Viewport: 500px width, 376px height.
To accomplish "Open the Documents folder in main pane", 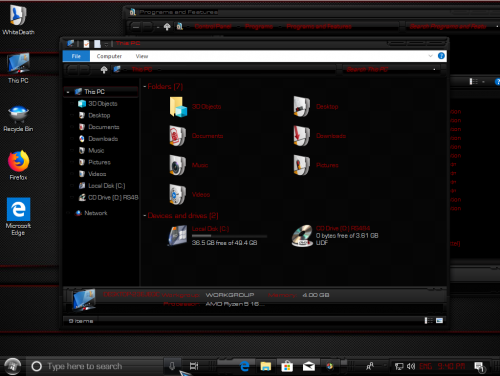I will point(177,136).
